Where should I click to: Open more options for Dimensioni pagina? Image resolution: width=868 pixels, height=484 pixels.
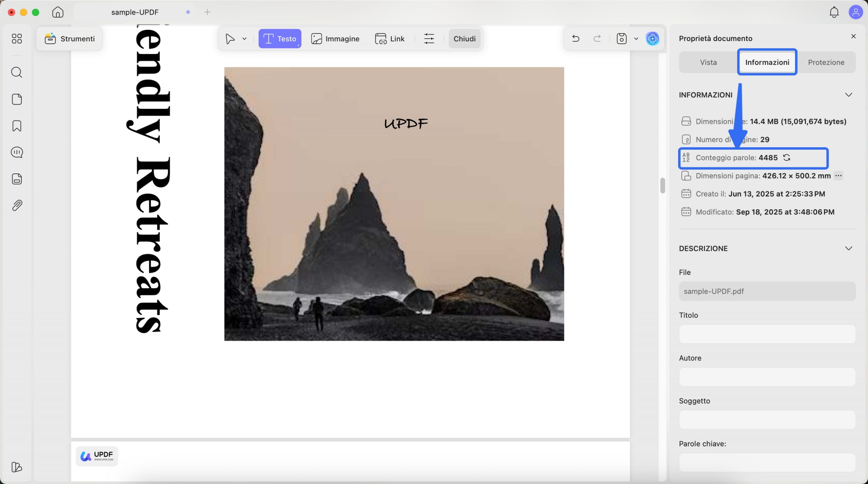(839, 175)
